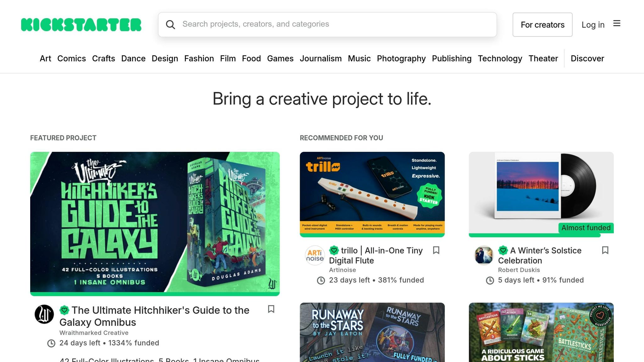Click the Kickstarter logo
644x362 pixels.
[81, 25]
